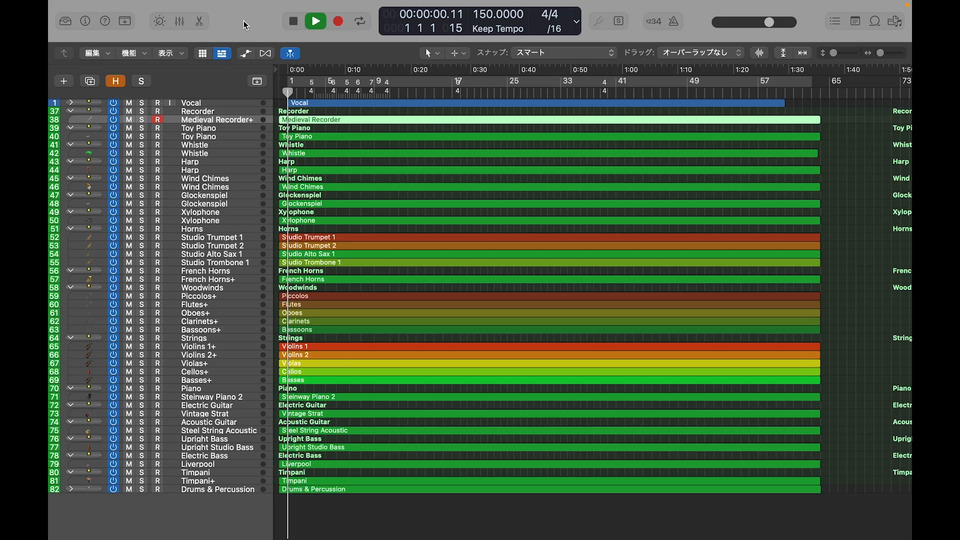Collapse the Strings track stack
The height and width of the screenshot is (540, 960).
(70, 338)
